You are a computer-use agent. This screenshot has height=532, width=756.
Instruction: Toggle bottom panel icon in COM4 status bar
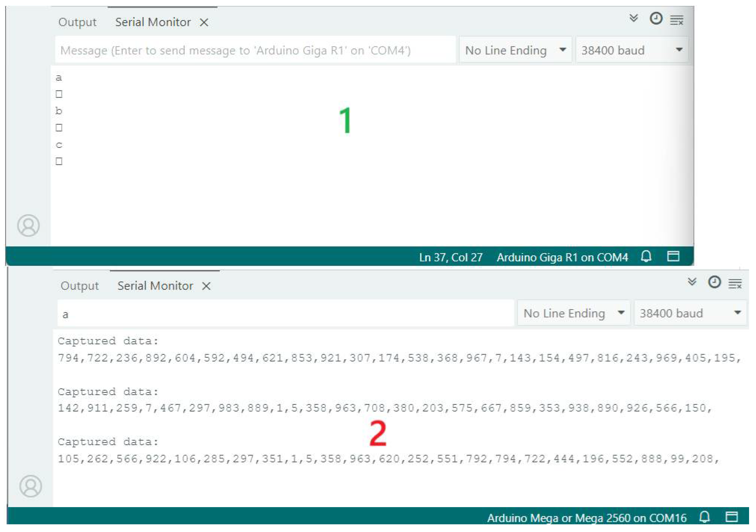point(673,256)
